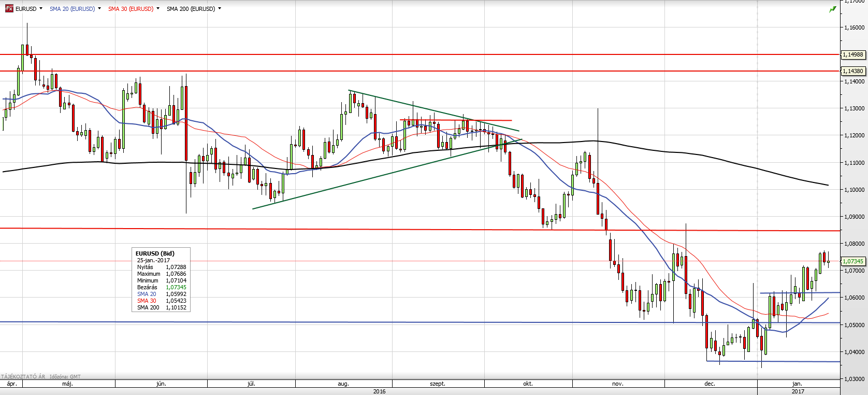Click the 1,09000 price axis label
Image resolution: width=868 pixels, height=395 pixels.
coord(854,217)
